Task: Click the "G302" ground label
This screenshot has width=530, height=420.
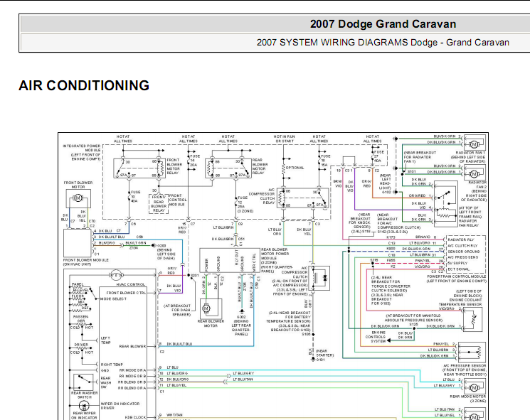Action: click(x=241, y=317)
